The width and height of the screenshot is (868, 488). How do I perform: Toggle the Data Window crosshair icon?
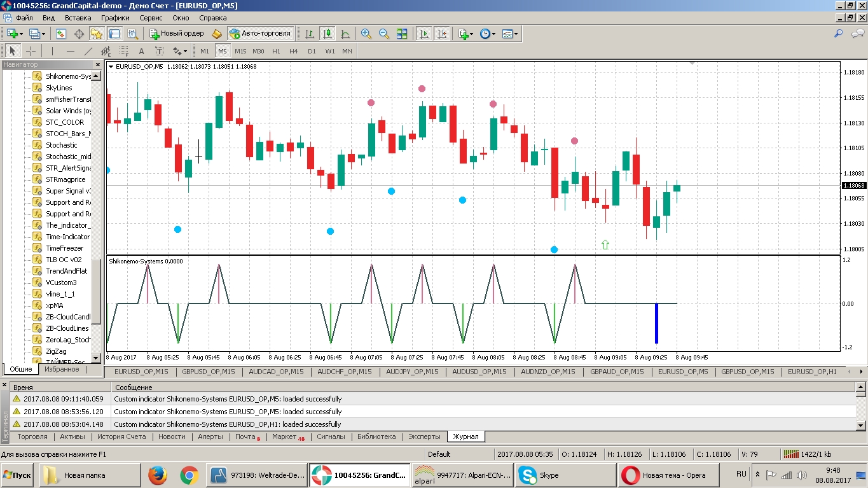[x=79, y=34]
